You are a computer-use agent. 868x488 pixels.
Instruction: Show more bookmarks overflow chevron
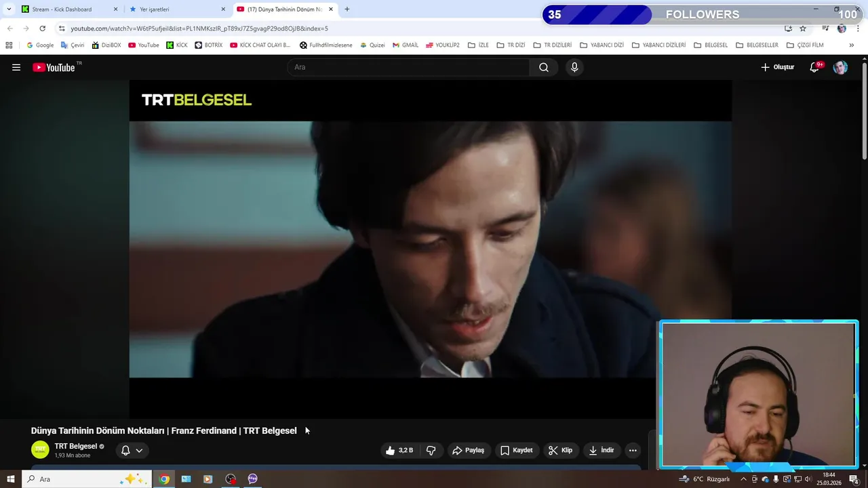point(852,45)
